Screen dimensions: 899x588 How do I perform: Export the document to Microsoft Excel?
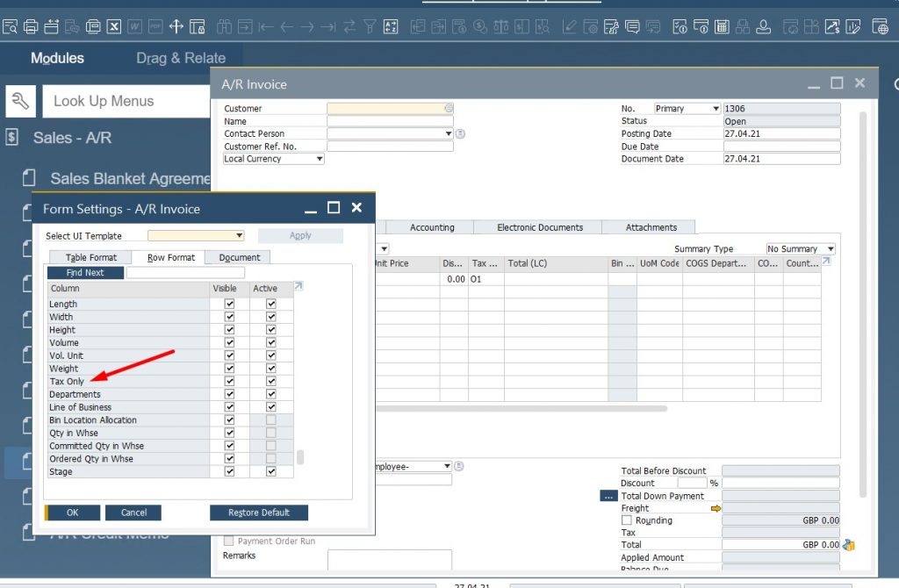pos(114,26)
